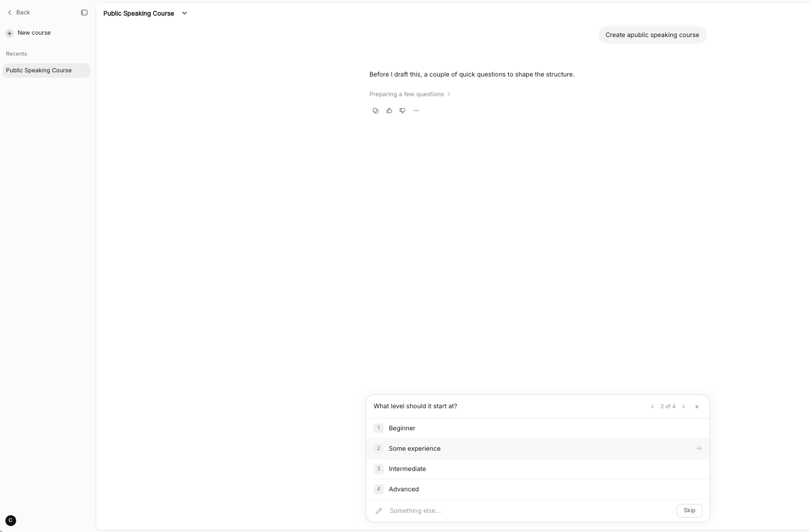Viewport: 810px width, 532px height.
Task: Click 'What level should it start at?' heading
Action: [x=415, y=406]
